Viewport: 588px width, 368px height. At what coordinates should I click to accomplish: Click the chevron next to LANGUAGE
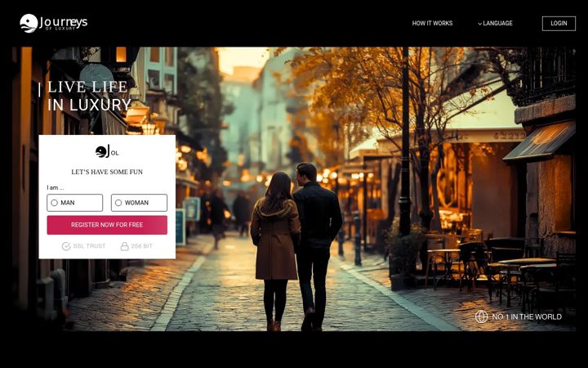(479, 24)
